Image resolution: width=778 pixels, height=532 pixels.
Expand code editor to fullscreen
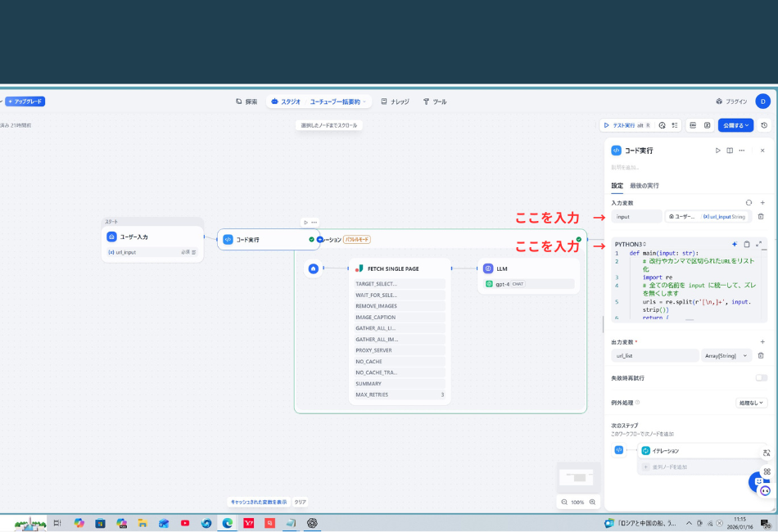tap(759, 244)
